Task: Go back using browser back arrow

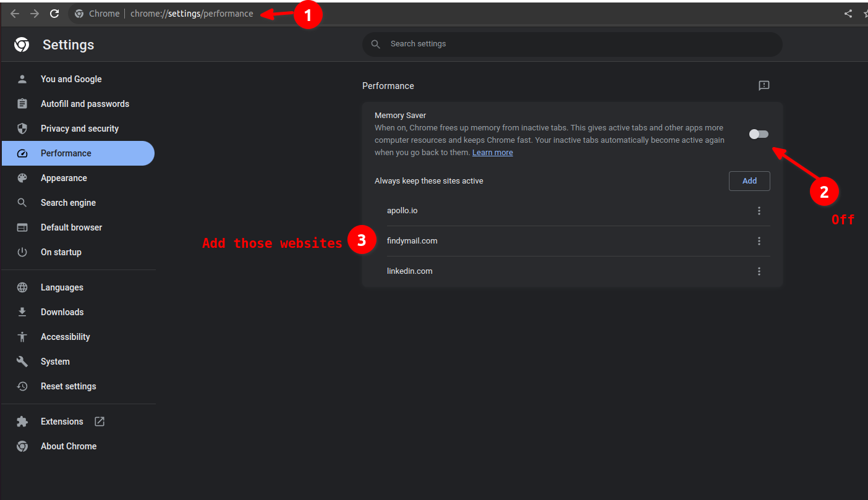Action: [x=15, y=14]
